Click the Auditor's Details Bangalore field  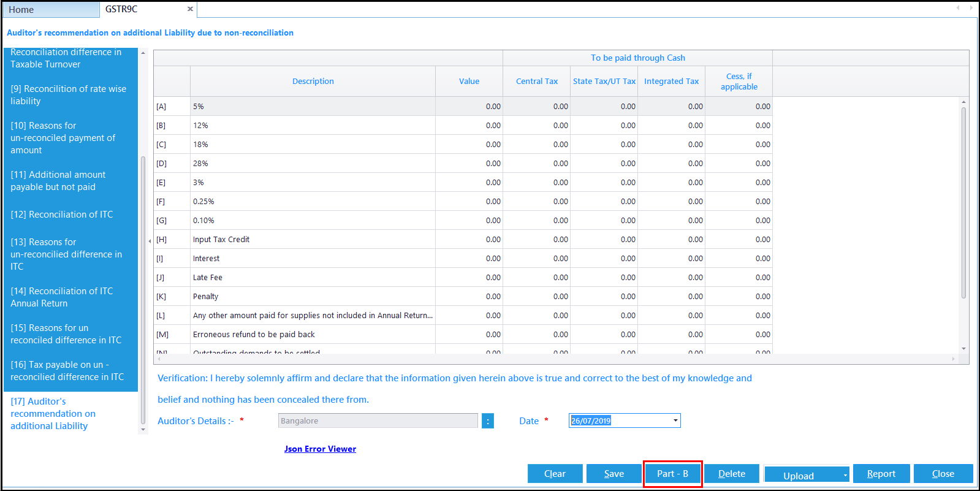coord(378,421)
